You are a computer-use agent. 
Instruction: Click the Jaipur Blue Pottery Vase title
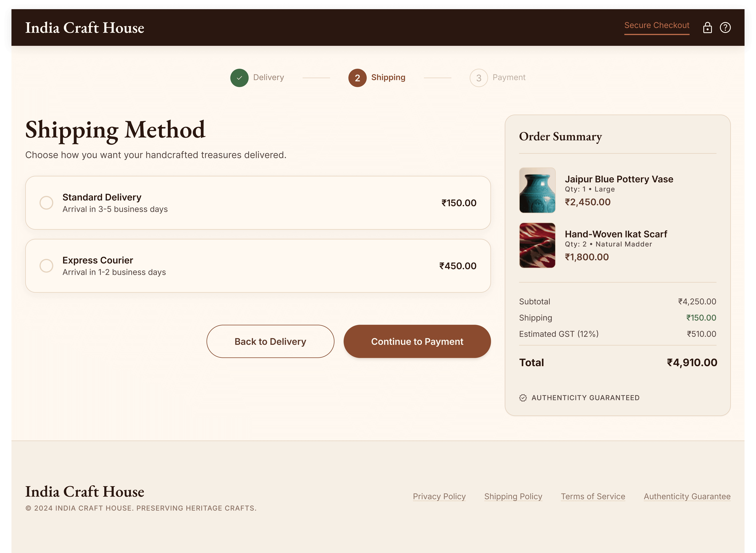(x=619, y=179)
